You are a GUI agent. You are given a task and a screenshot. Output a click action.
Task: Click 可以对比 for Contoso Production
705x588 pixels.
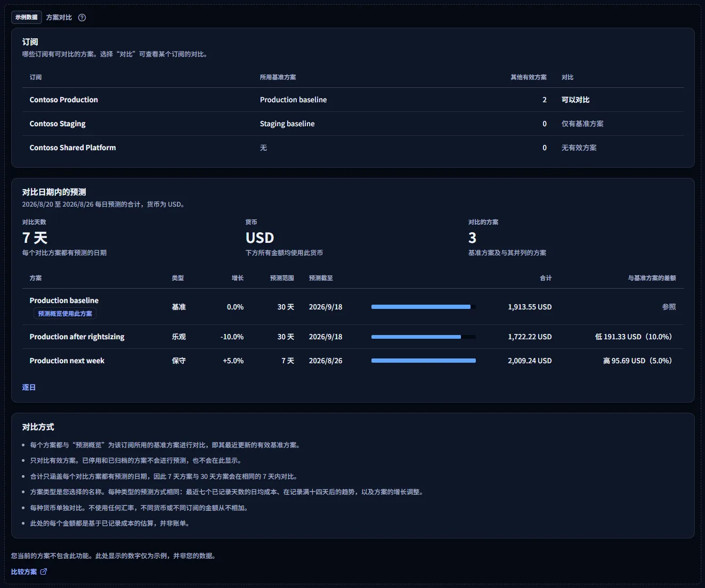click(576, 100)
